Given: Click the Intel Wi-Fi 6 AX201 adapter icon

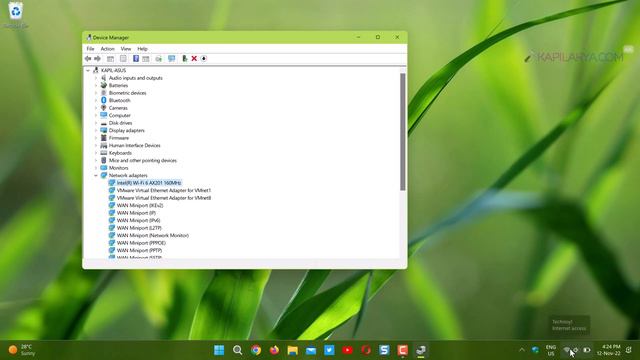Looking at the screenshot, I should 112,183.
